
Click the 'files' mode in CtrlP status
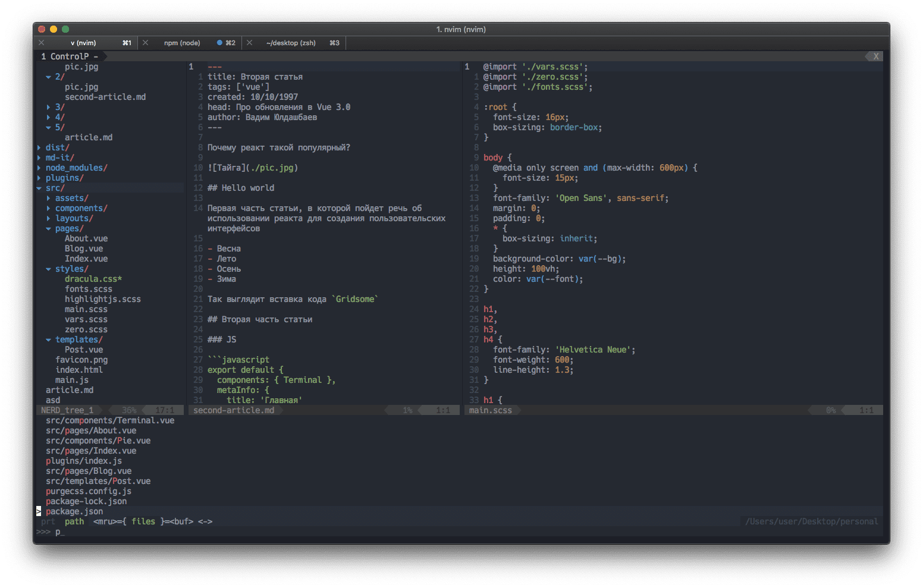pyautogui.click(x=143, y=521)
